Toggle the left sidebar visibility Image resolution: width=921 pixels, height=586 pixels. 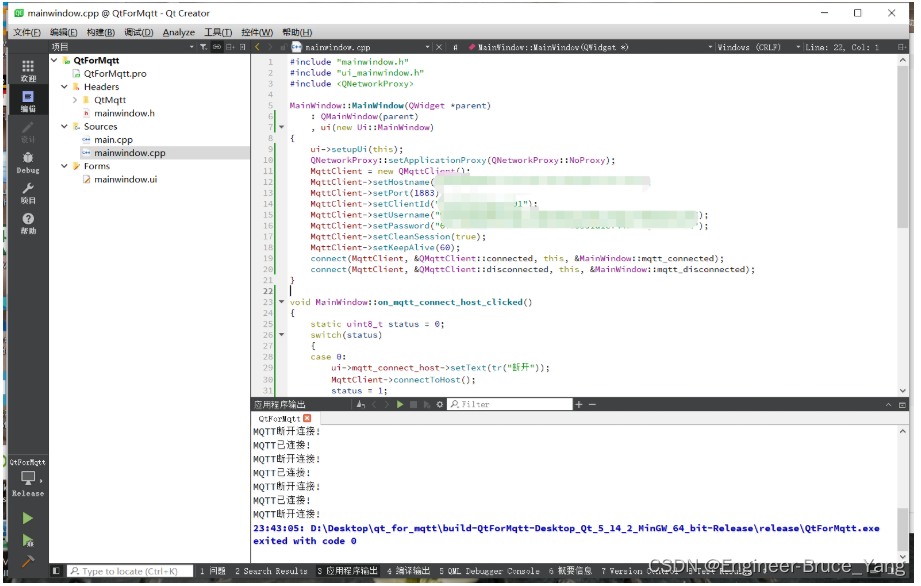coord(56,571)
